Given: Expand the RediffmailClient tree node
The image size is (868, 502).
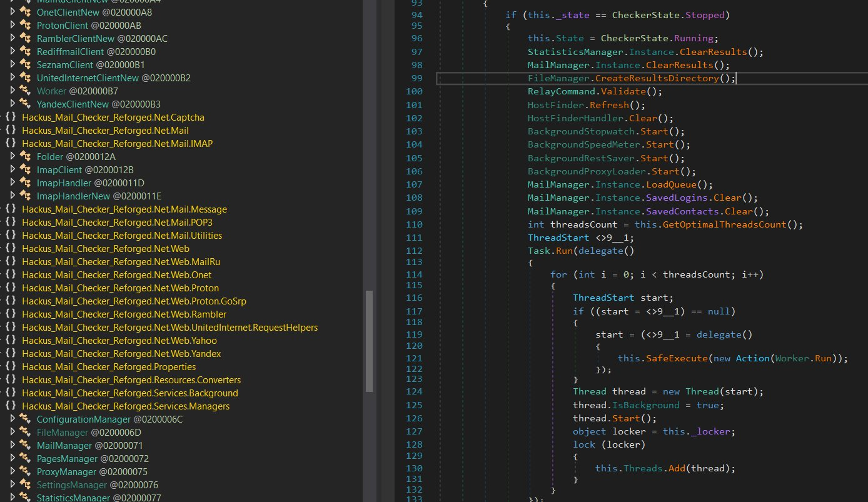Looking at the screenshot, I should [x=13, y=52].
